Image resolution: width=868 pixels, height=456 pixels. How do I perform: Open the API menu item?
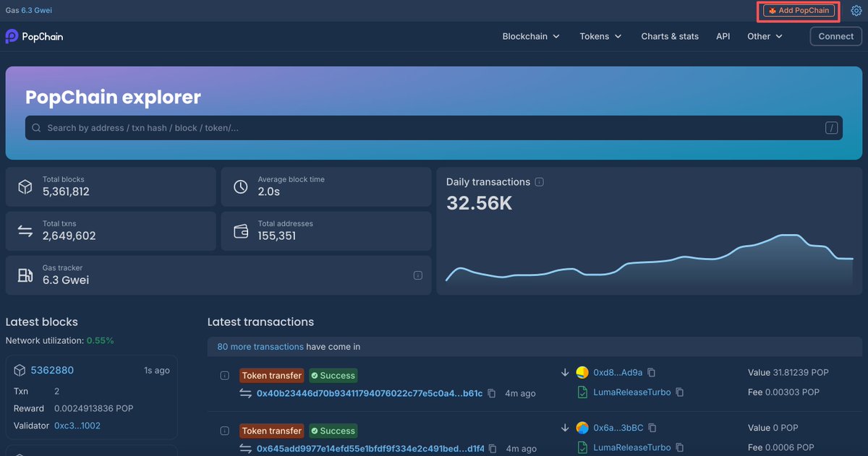coord(723,36)
